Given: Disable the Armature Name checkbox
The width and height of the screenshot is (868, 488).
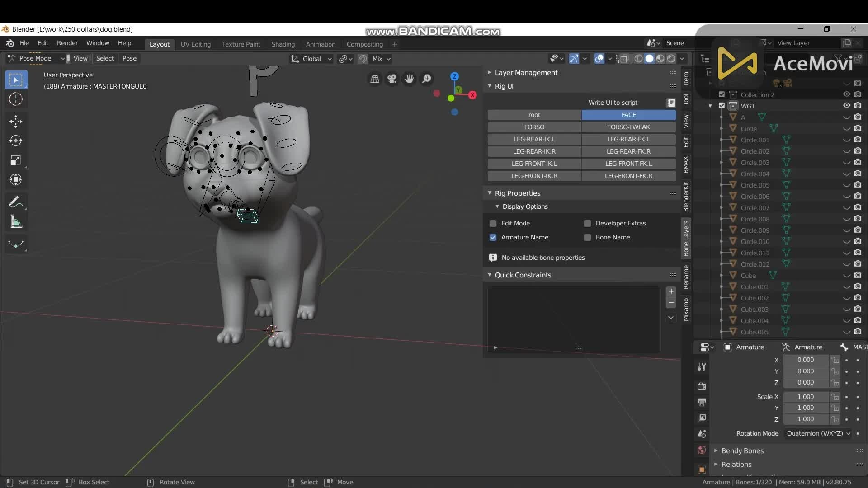Looking at the screenshot, I should click(x=493, y=237).
